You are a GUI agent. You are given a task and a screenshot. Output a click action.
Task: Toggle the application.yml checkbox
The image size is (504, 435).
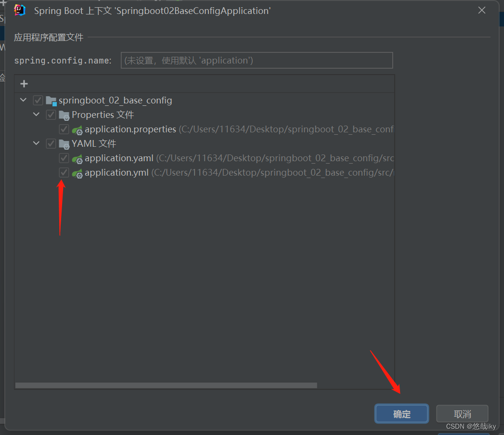click(64, 173)
